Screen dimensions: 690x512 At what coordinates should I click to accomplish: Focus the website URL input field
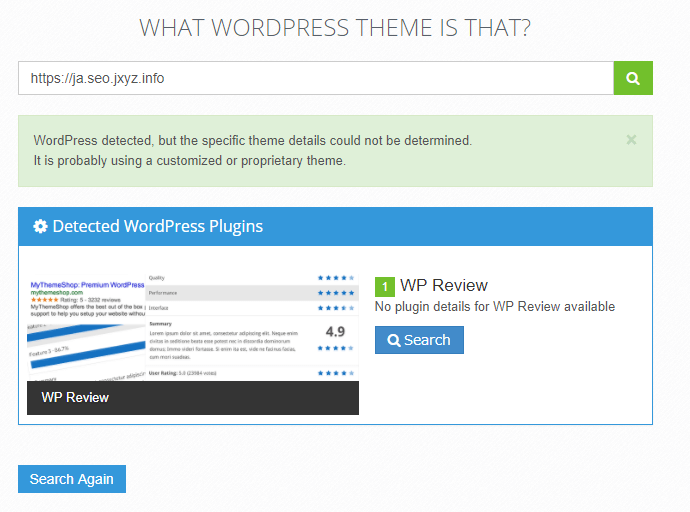coord(315,78)
